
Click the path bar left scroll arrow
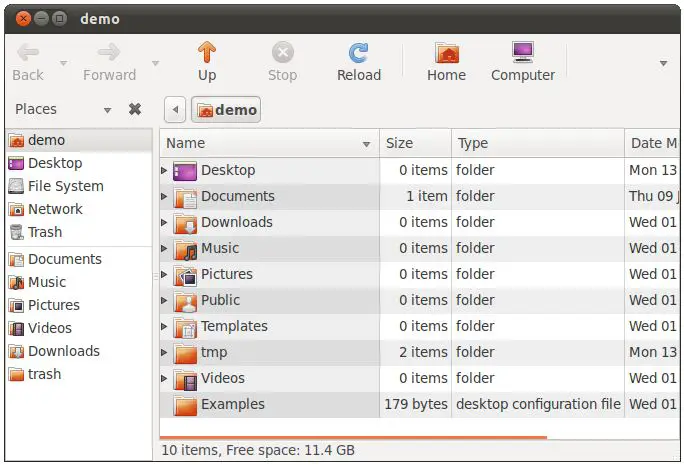tap(175, 110)
